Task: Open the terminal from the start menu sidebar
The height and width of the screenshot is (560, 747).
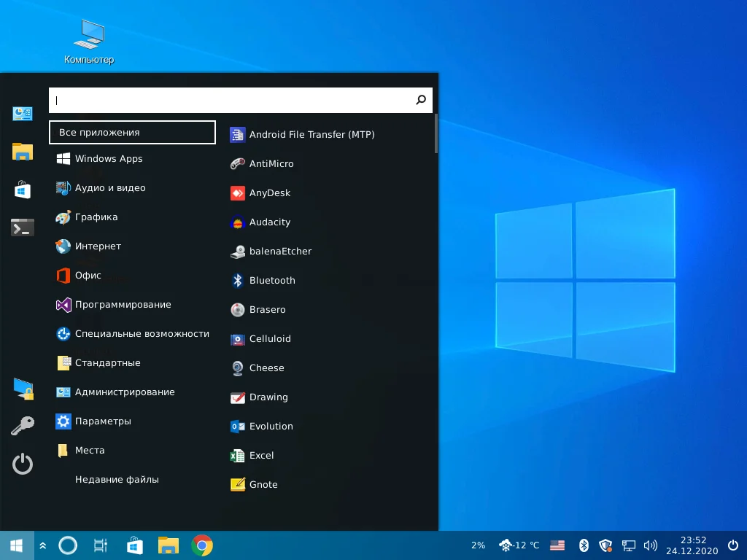Action: click(x=22, y=227)
